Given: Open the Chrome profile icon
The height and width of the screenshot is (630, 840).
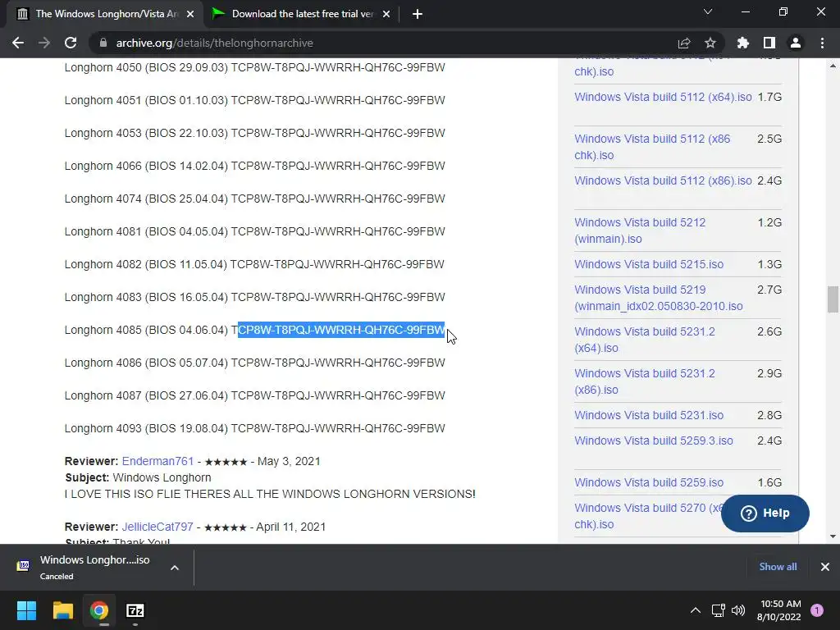Looking at the screenshot, I should coord(796,43).
